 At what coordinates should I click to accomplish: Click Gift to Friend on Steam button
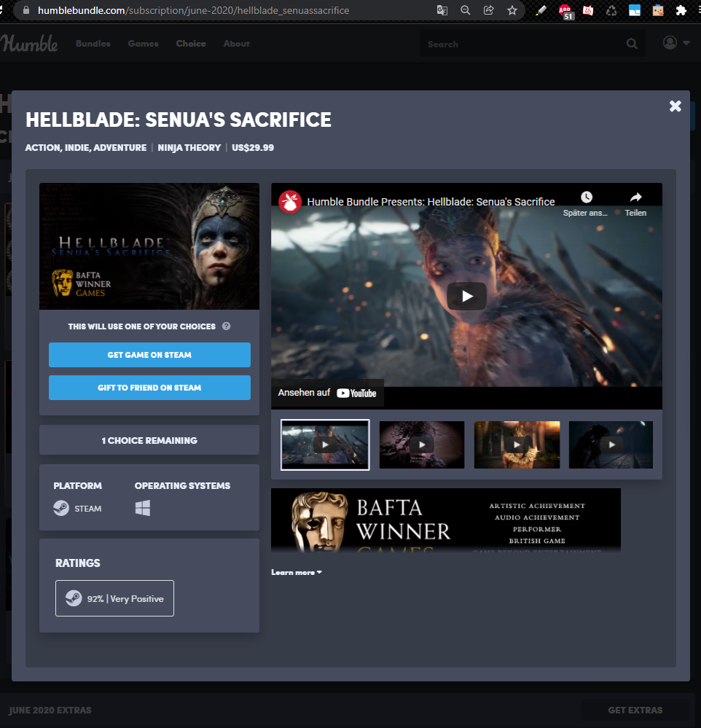pyautogui.click(x=149, y=388)
